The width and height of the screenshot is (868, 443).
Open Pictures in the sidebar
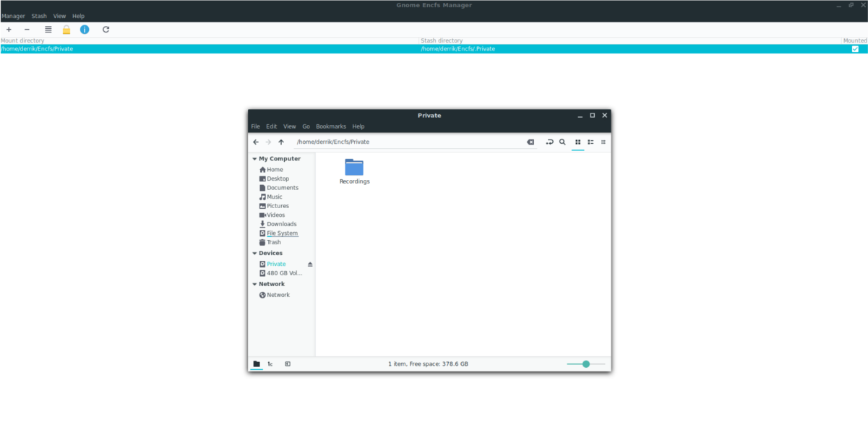coord(278,206)
